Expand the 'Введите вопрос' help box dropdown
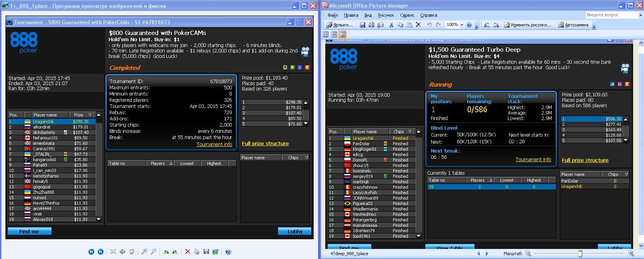This screenshot has height=259, width=644. [x=640, y=15]
